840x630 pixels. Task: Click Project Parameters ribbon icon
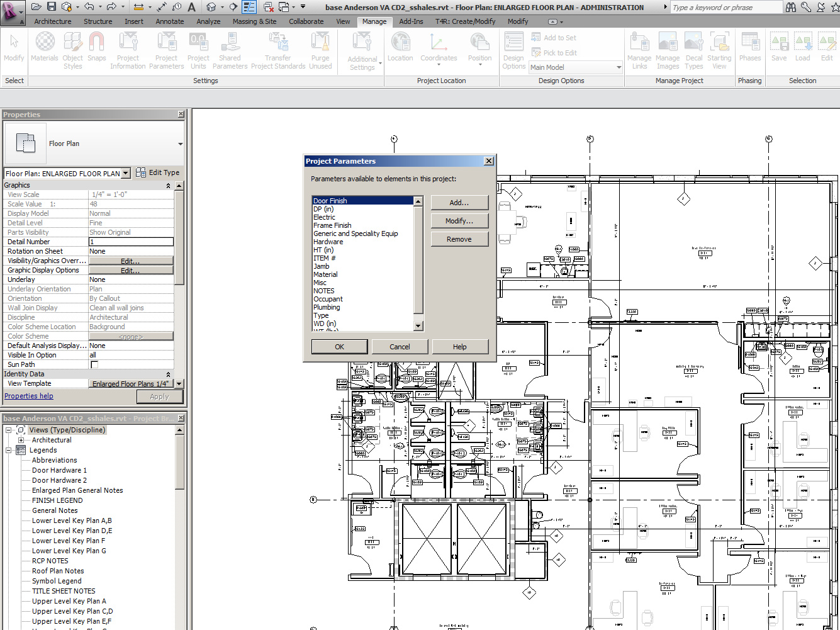[166, 50]
